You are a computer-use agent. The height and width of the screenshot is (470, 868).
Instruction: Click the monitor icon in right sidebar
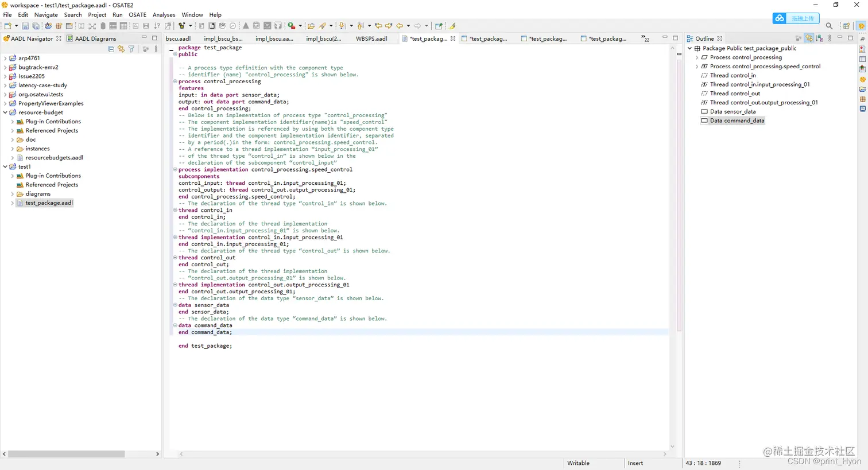862,108
